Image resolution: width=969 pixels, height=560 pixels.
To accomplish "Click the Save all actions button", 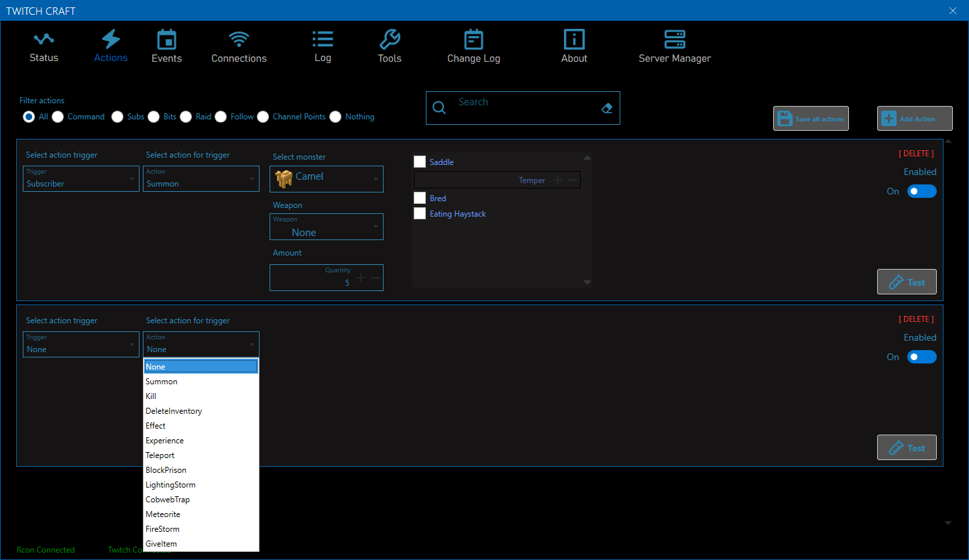I will [811, 119].
